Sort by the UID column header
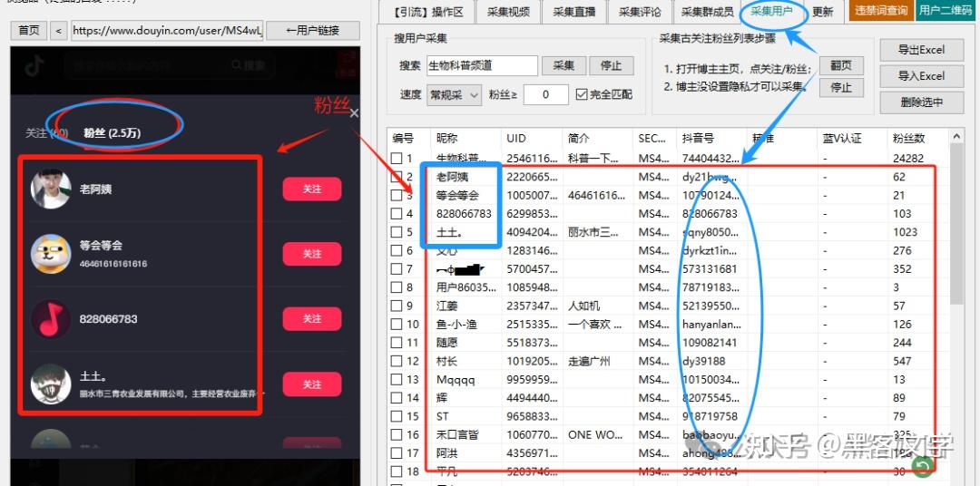The height and width of the screenshot is (486, 980). (x=531, y=139)
